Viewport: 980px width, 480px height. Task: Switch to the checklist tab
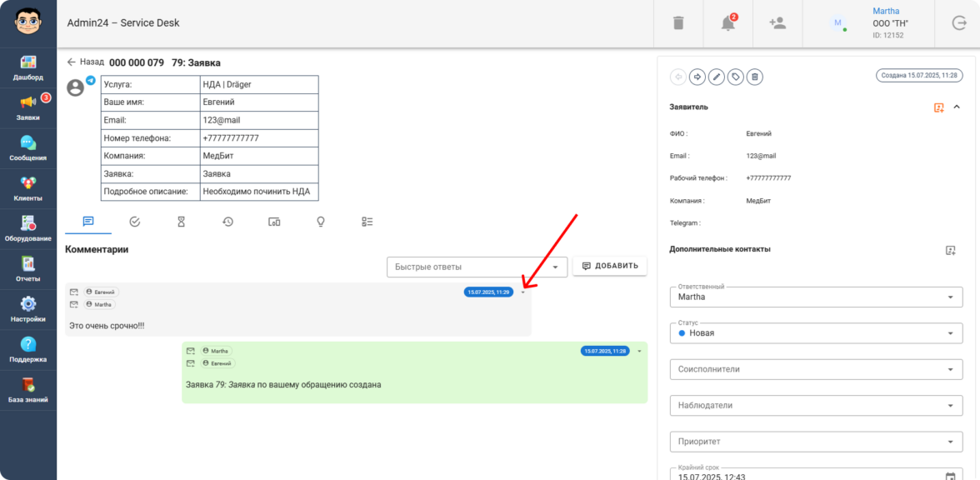pyautogui.click(x=367, y=222)
